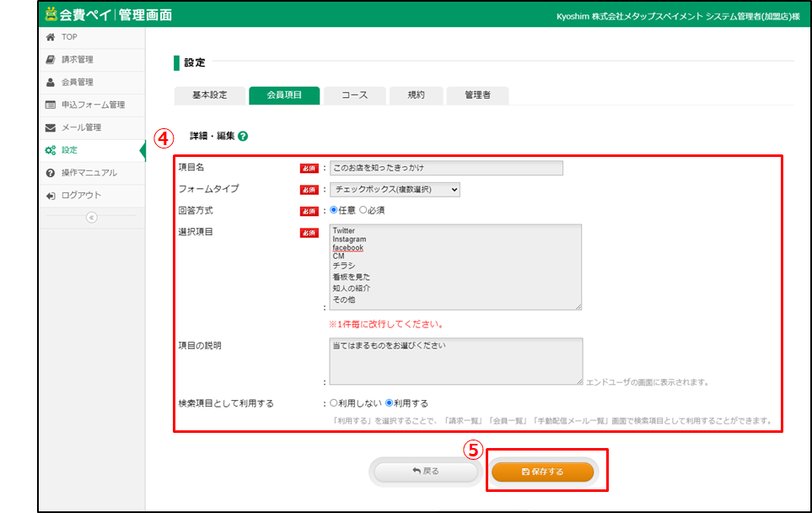Click the 会員管理 person icon

[51, 83]
